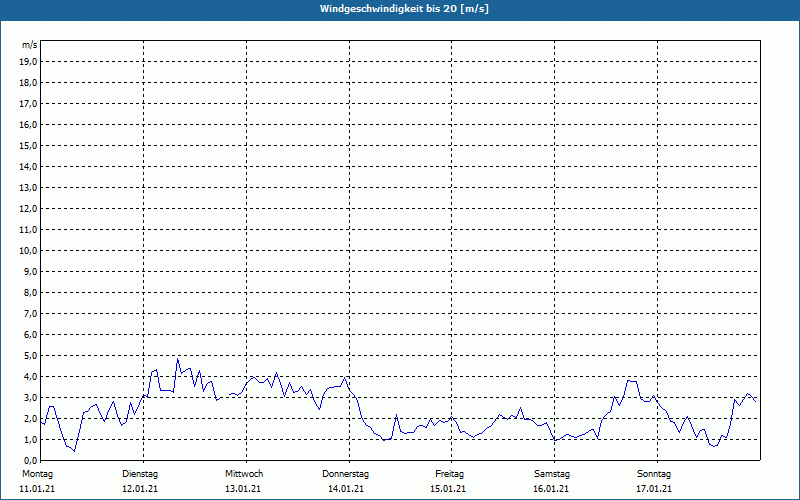Image resolution: width=800 pixels, height=500 pixels.
Task: Select the Donnerstag day label
Action: coord(346,473)
